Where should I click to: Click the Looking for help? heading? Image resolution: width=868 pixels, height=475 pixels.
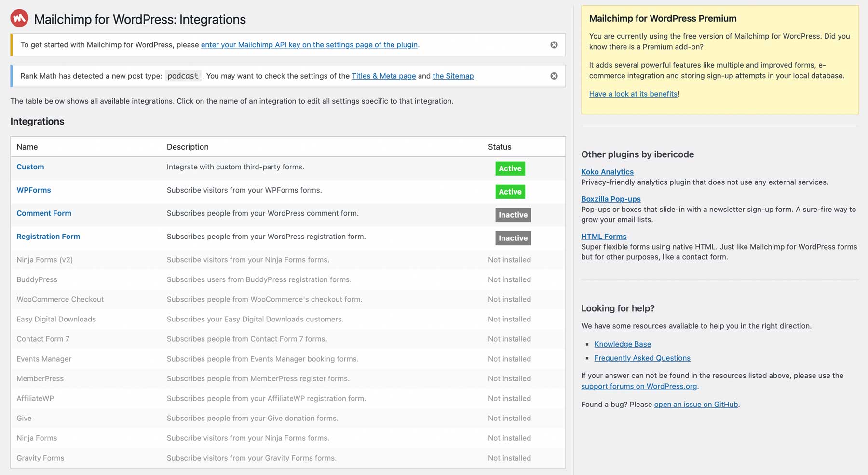[618, 308]
